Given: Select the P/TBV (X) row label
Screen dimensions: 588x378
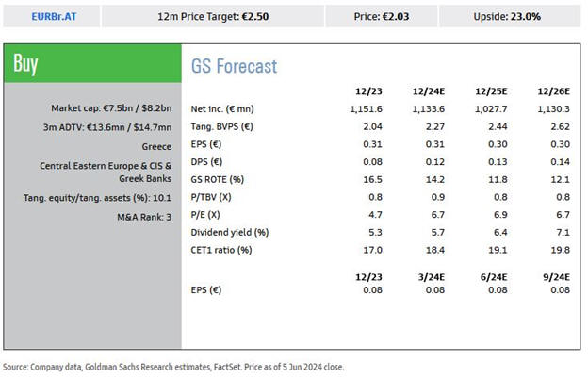Looking at the screenshot, I should click(x=213, y=195).
